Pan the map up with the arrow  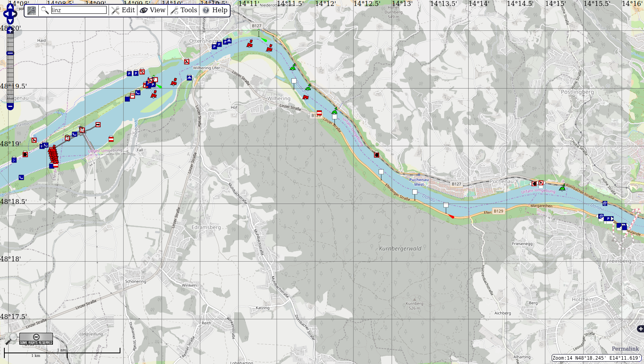pos(10,7)
